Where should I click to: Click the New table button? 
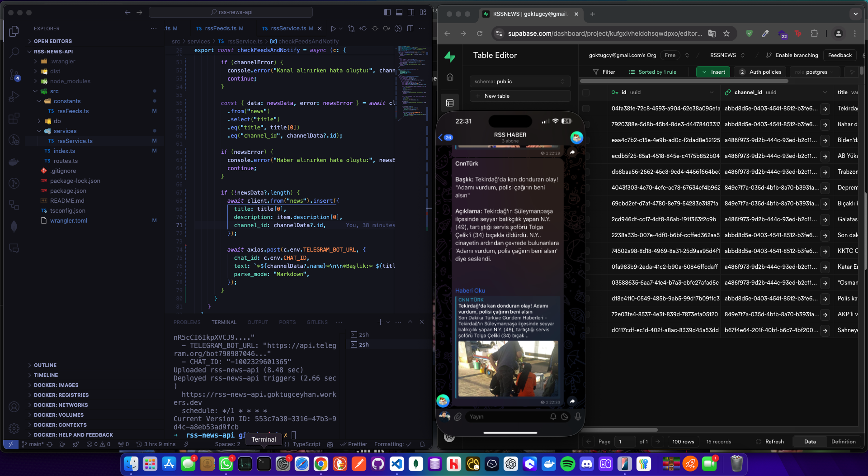(520, 96)
